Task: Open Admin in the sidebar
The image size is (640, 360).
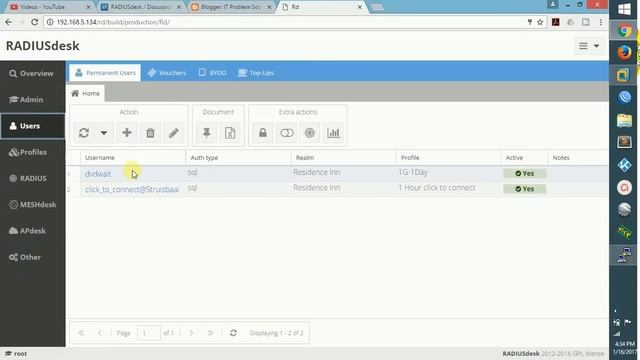Action: click(32, 100)
